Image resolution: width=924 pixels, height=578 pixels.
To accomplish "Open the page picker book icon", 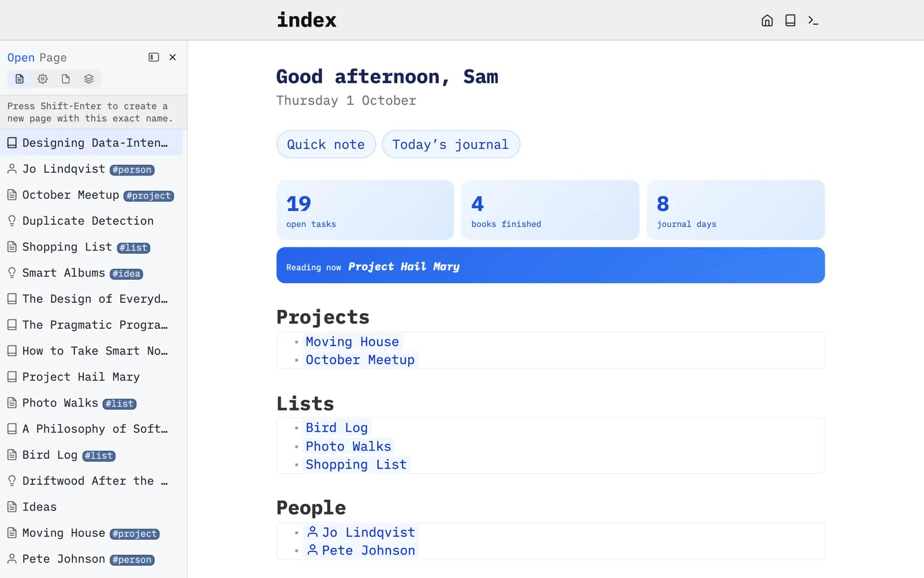I will 790,21.
